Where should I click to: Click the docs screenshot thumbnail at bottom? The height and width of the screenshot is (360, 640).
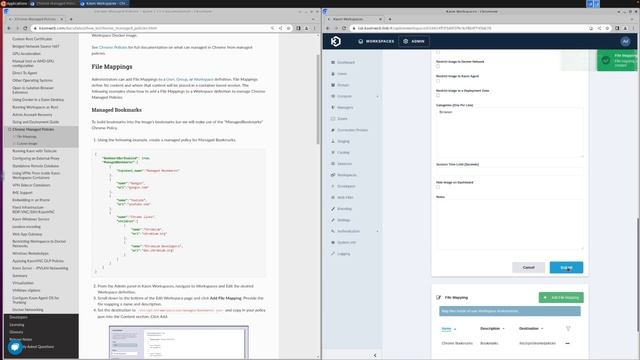178,342
